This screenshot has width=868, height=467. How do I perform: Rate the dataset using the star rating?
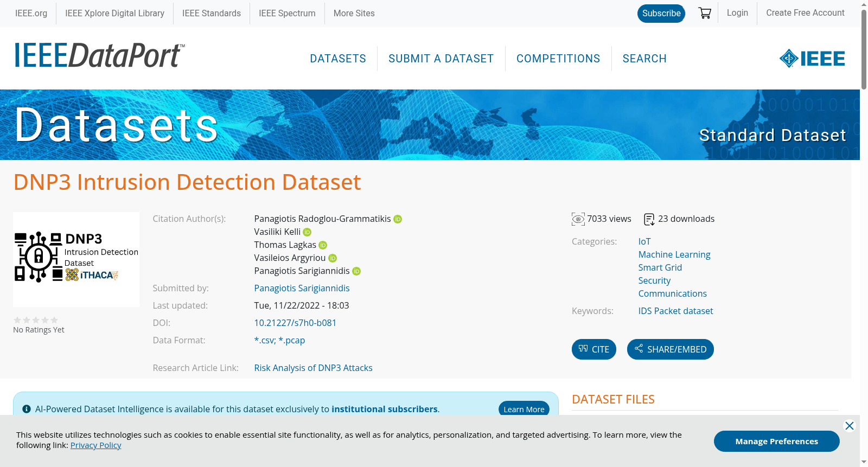(x=36, y=320)
